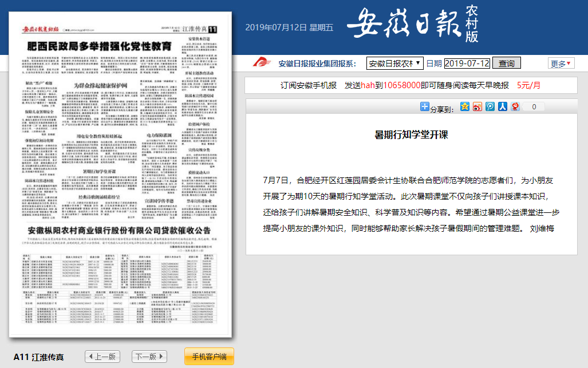This screenshot has height=368, width=588.
Task: Click the date field showing 2019-07-12
Action: tap(467, 63)
